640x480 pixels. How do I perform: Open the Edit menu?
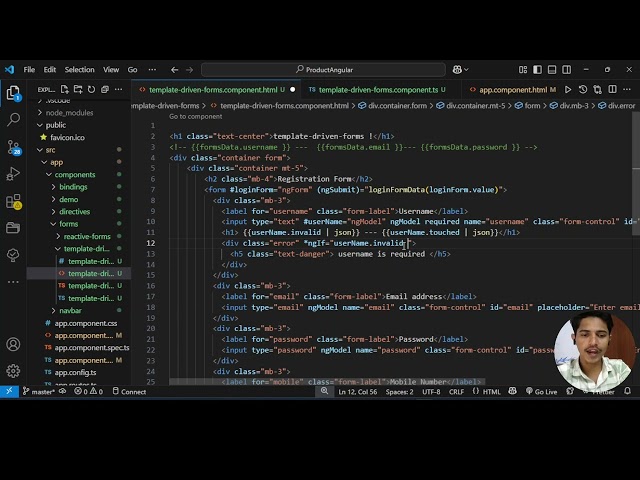(x=50, y=70)
